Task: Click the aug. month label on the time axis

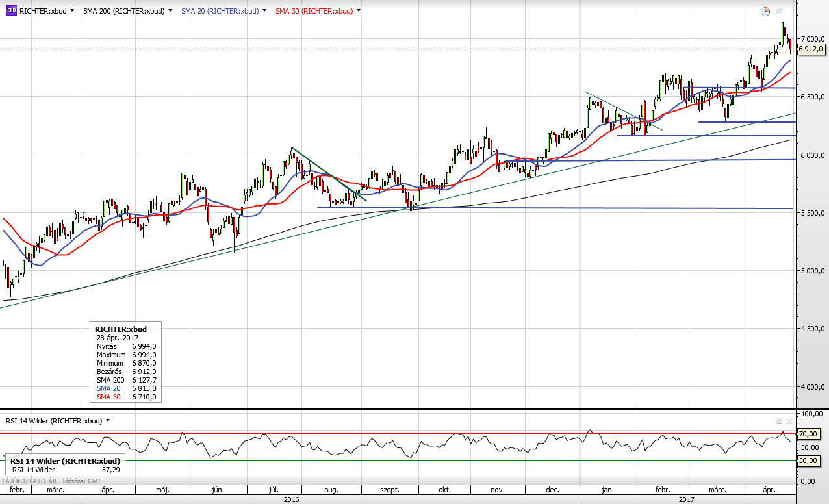Action: pyautogui.click(x=331, y=490)
